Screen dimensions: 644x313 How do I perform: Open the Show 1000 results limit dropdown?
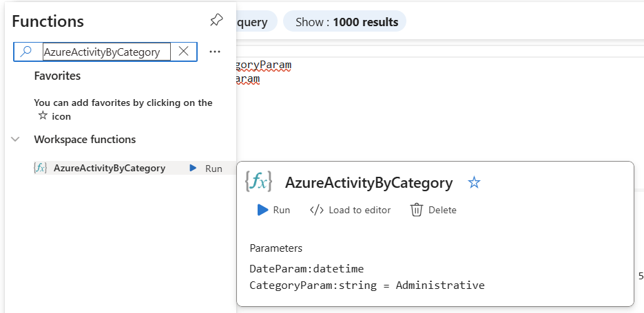point(344,22)
